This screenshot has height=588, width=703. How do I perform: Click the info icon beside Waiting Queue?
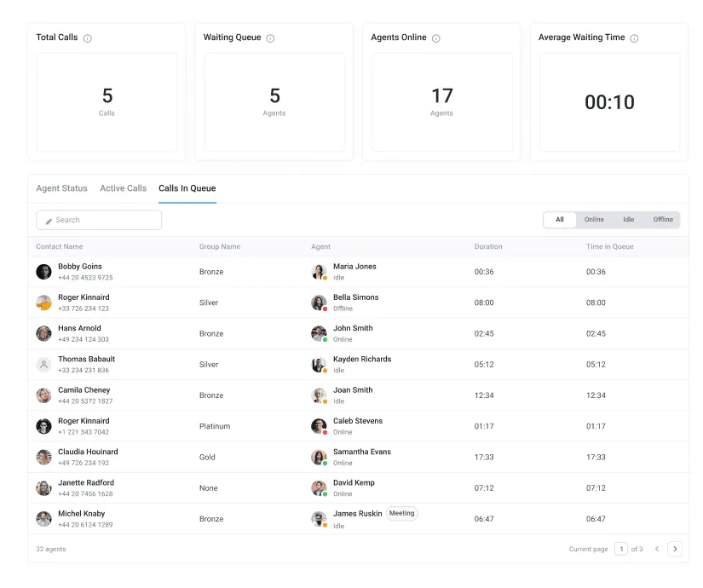268,37
